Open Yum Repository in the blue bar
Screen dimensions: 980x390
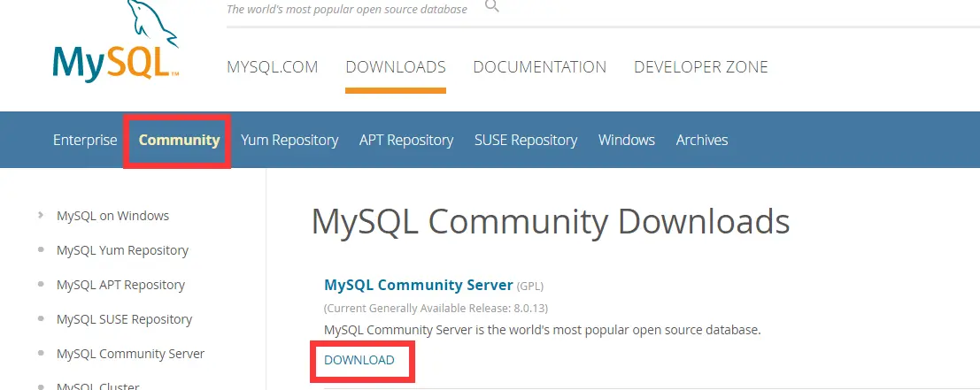pyautogui.click(x=289, y=141)
